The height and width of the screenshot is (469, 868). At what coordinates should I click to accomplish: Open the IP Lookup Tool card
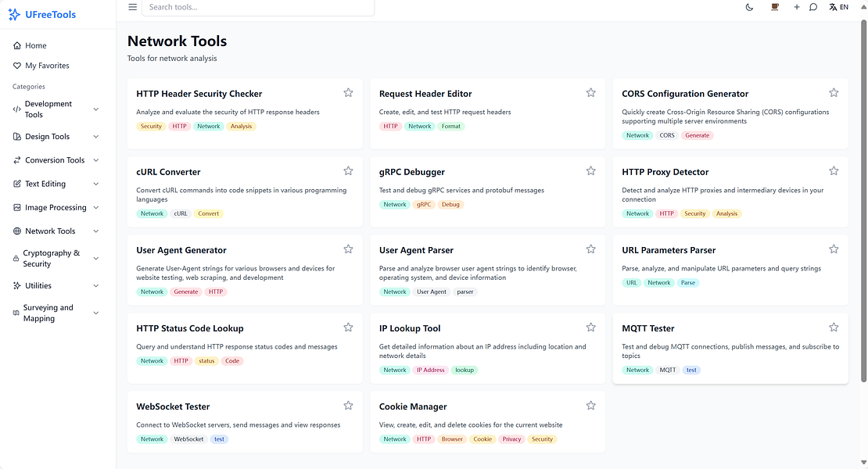(x=408, y=328)
